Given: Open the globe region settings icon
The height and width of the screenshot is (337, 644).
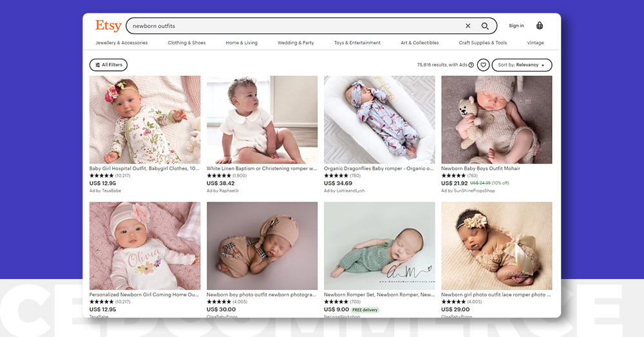Looking at the screenshot, I should [540, 26].
